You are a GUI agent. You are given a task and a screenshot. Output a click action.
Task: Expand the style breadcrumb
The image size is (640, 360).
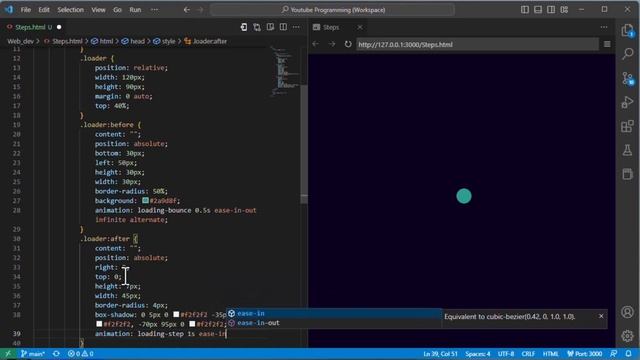tap(168, 41)
